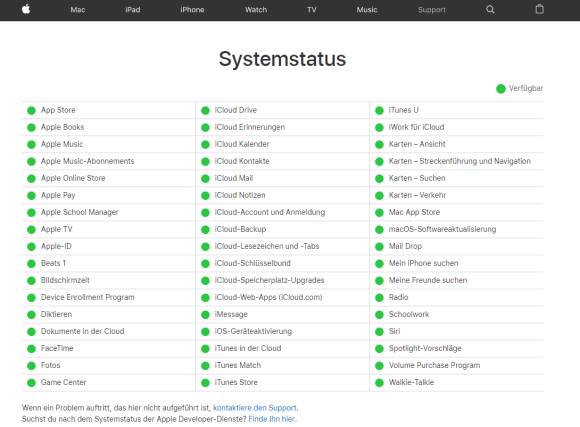Click the Apple logo in navigation bar
This screenshot has height=427, width=580.
pyautogui.click(x=26, y=9)
